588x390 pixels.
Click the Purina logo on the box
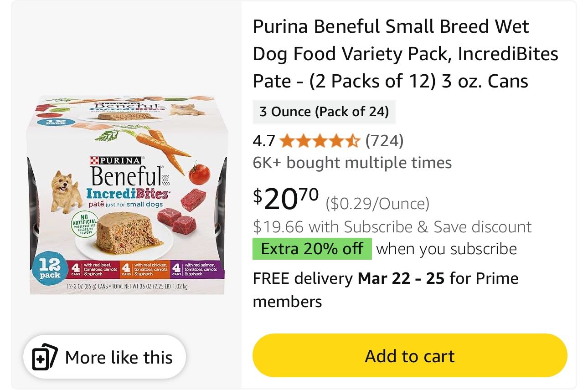(x=116, y=160)
